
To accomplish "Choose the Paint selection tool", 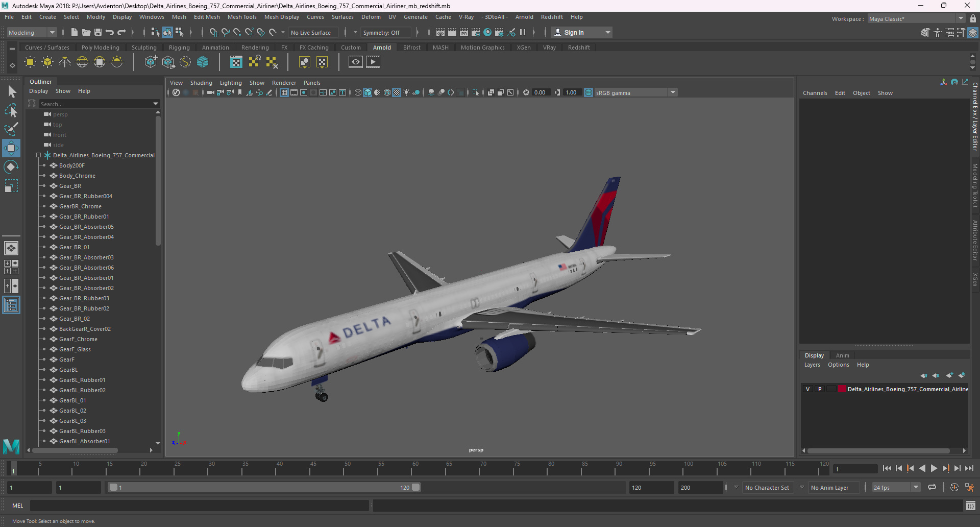I will click(11, 129).
